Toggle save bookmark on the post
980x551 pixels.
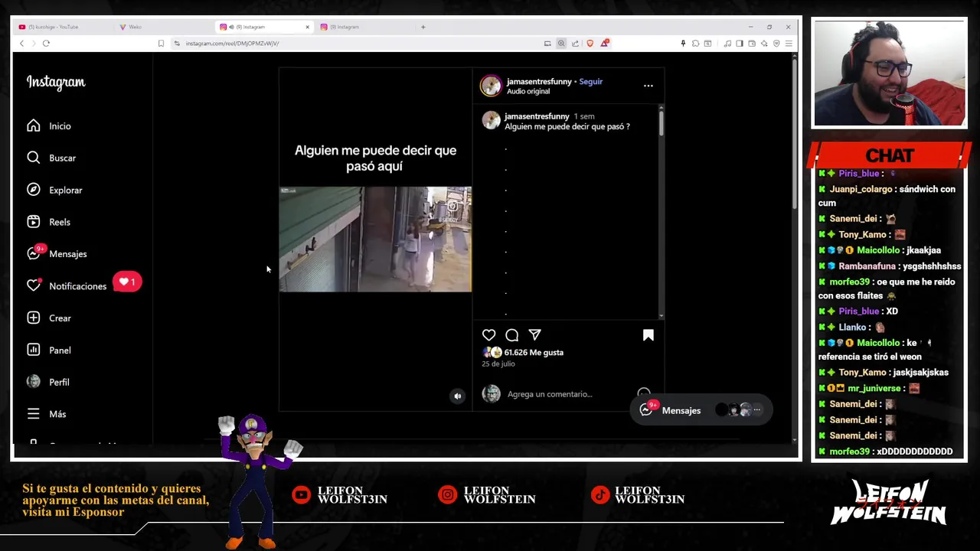648,335
